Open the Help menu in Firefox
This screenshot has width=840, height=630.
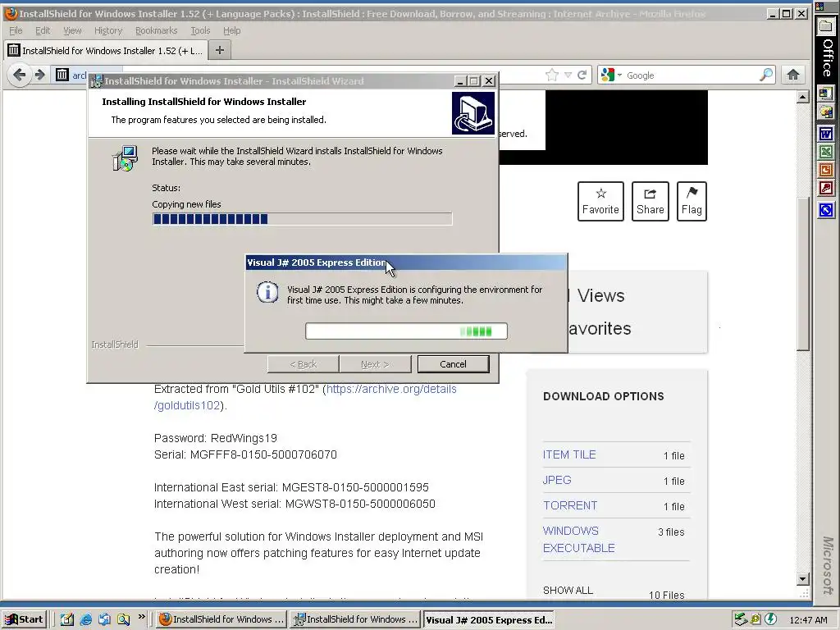pos(231,30)
